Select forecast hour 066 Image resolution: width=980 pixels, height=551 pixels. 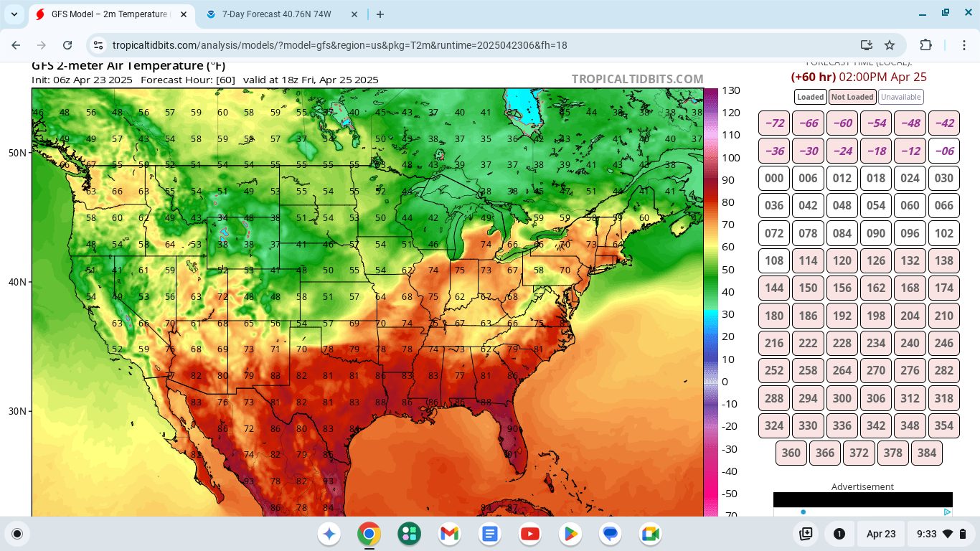point(943,206)
